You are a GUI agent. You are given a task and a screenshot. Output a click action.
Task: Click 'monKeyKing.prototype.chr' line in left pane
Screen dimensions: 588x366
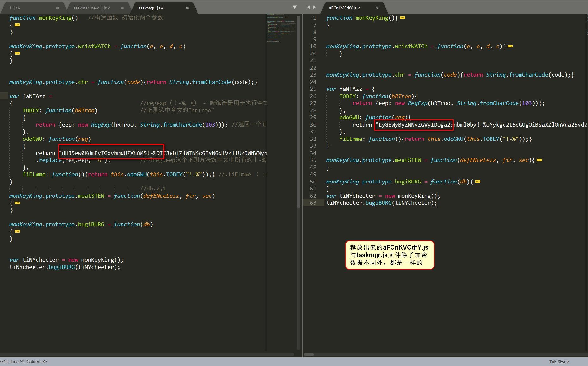click(133, 82)
